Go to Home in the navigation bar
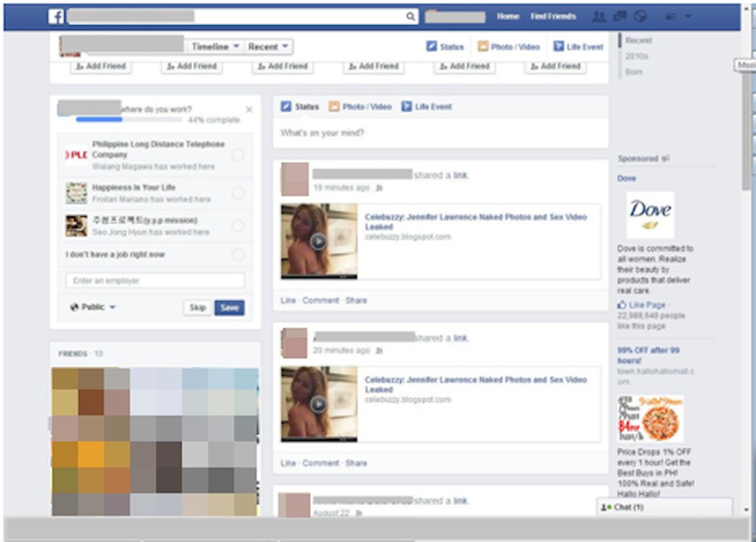The height and width of the screenshot is (542, 756). click(507, 15)
